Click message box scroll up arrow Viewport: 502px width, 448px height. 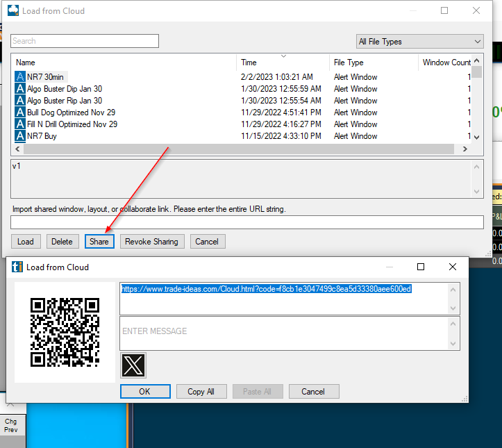(x=453, y=324)
